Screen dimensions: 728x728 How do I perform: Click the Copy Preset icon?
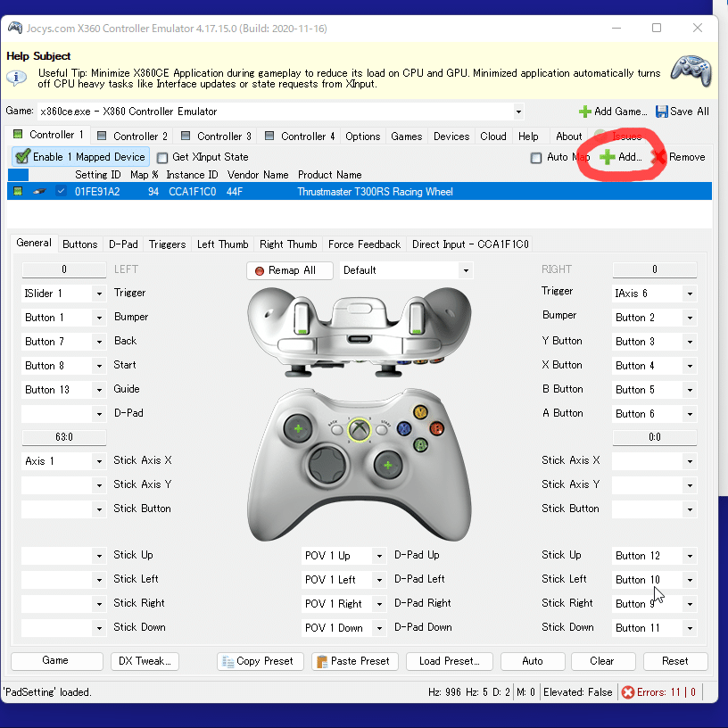(x=228, y=661)
